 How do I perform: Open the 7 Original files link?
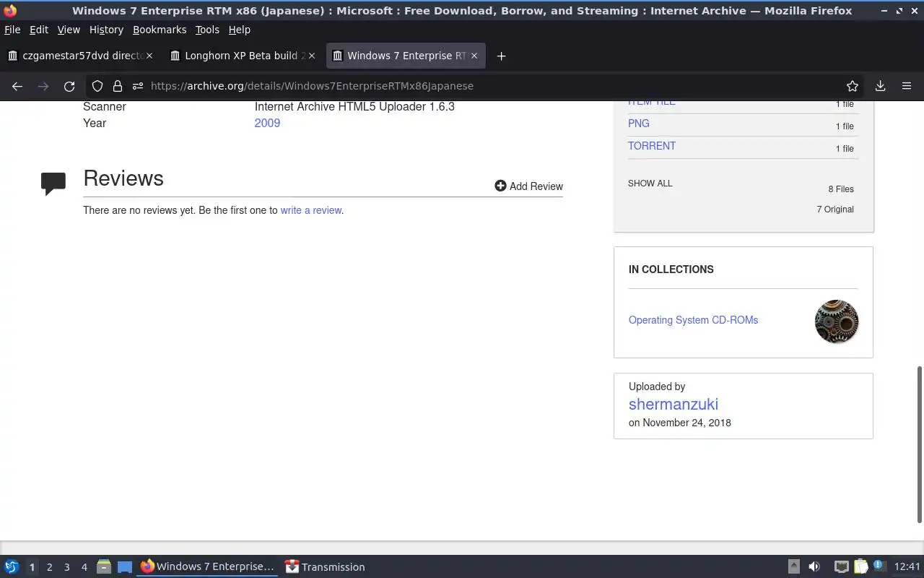[x=835, y=210]
